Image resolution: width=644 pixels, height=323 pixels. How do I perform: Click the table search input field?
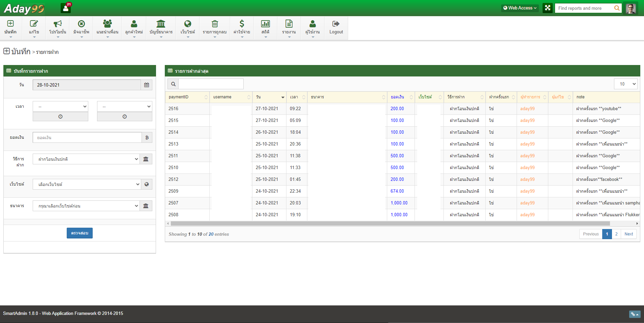pyautogui.click(x=211, y=84)
